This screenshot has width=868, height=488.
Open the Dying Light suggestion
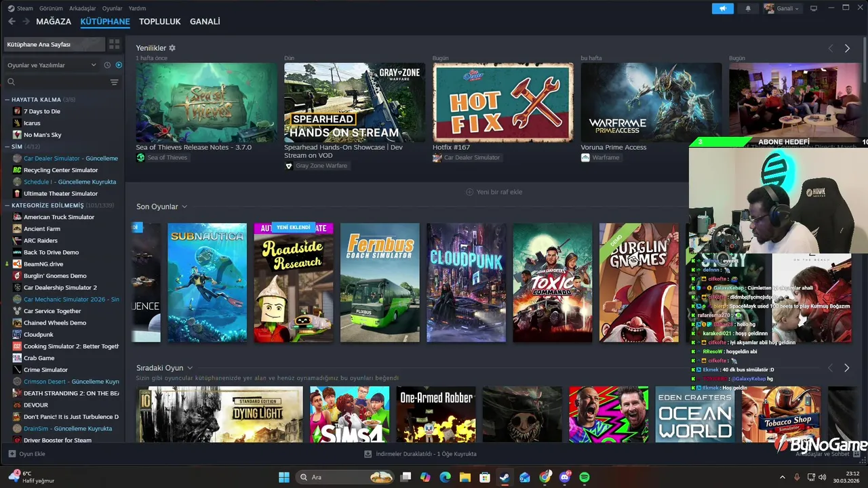tap(220, 414)
